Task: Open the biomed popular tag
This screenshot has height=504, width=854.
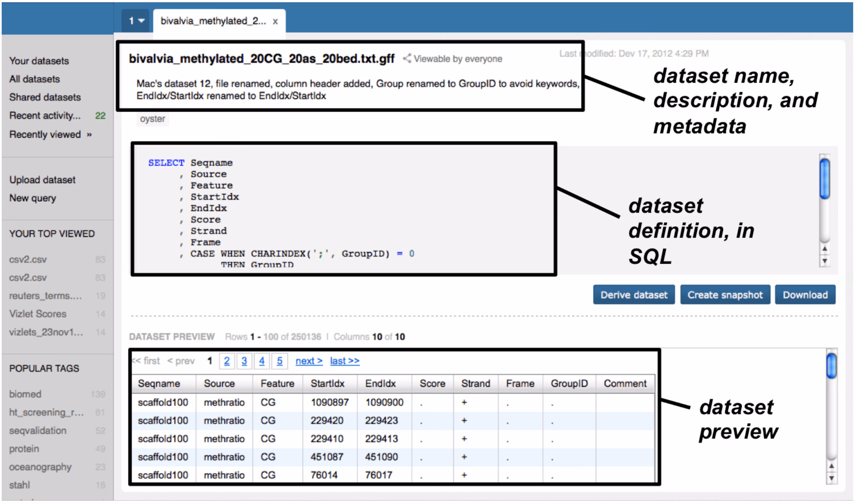Action: coord(25,394)
